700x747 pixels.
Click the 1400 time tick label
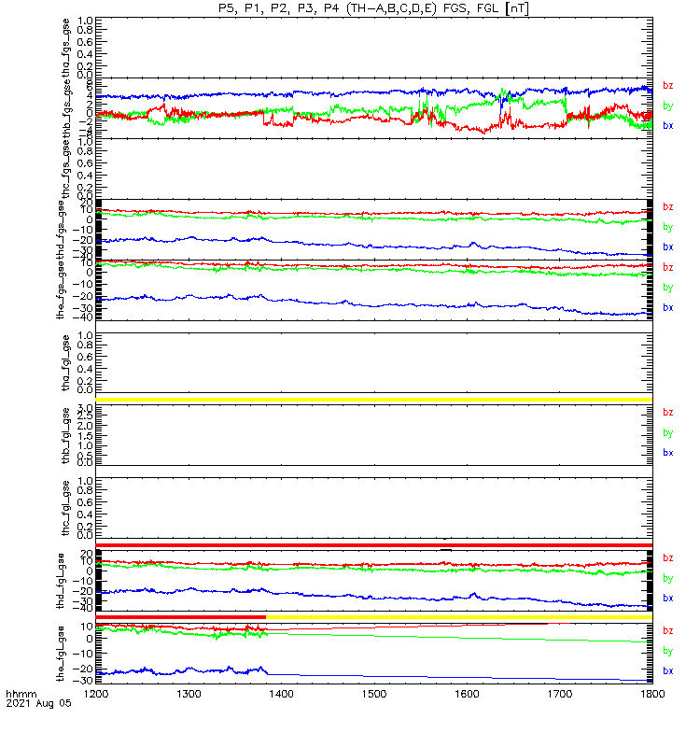[282, 694]
